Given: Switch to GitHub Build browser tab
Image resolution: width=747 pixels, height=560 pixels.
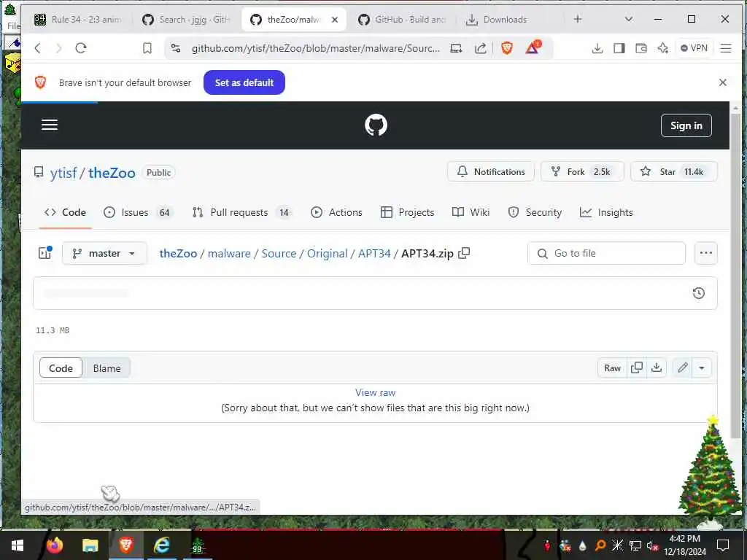Looking at the screenshot, I should [x=404, y=20].
